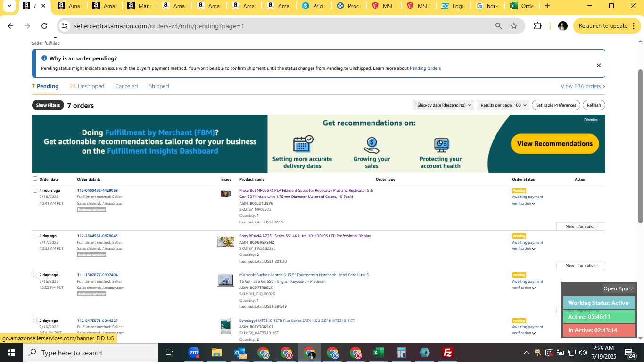
Task: Open the Windows Start menu
Action: 11,353
